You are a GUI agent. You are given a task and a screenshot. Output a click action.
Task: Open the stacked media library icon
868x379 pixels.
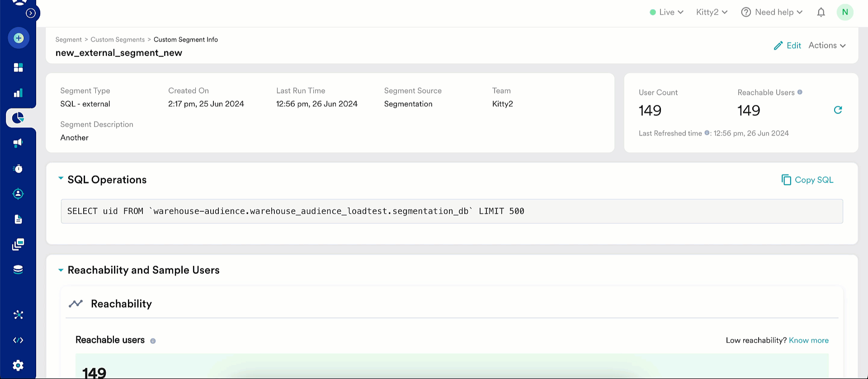pos(18,244)
